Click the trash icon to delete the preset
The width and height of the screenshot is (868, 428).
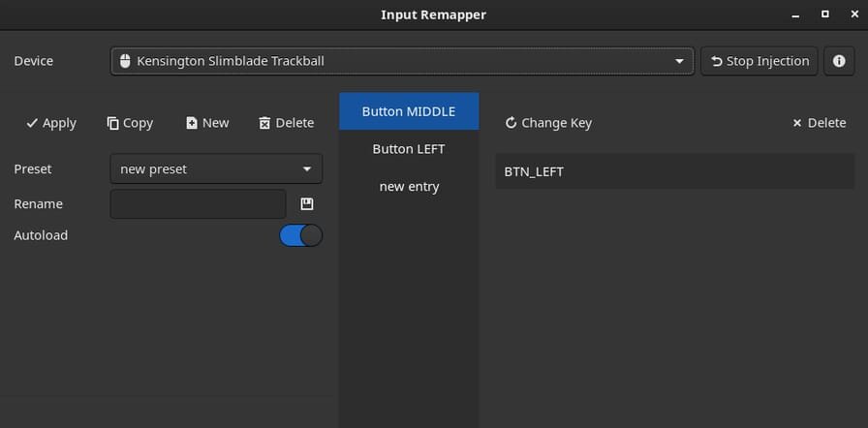264,123
